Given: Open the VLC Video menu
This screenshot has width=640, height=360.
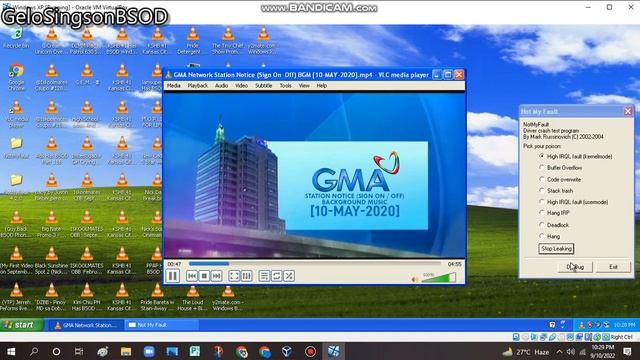Looking at the screenshot, I should (241, 86).
